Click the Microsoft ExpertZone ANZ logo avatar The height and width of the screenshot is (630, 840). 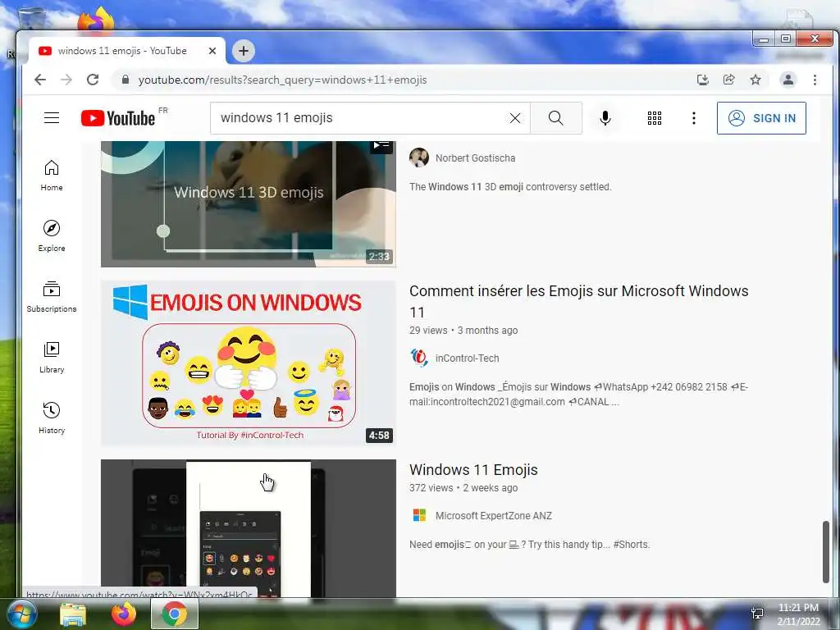click(419, 515)
